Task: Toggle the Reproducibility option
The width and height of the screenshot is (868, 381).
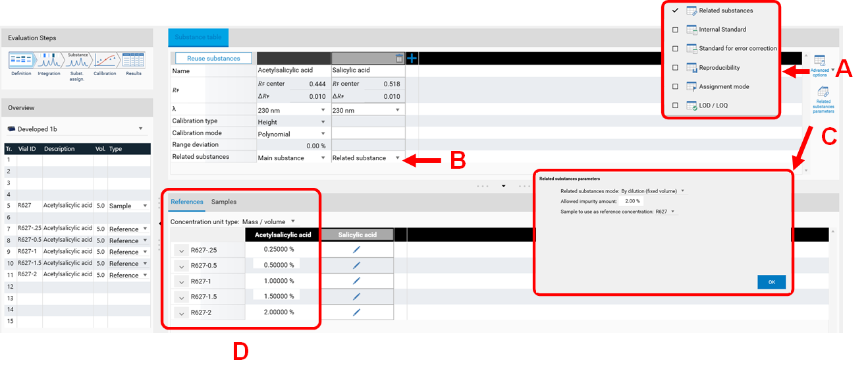Action: point(675,68)
